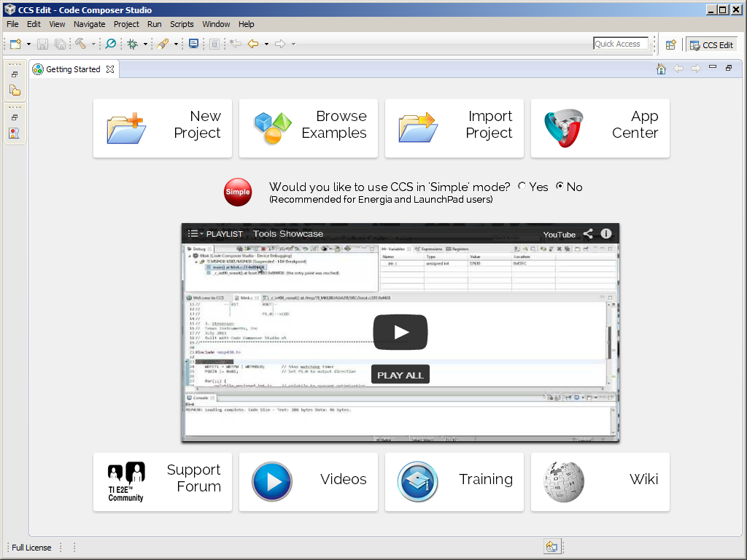
Task: Select No for Simple mode
Action: click(560, 187)
